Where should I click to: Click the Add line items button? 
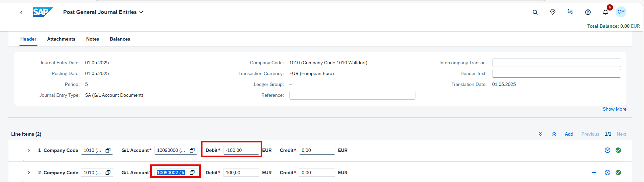pos(569,134)
